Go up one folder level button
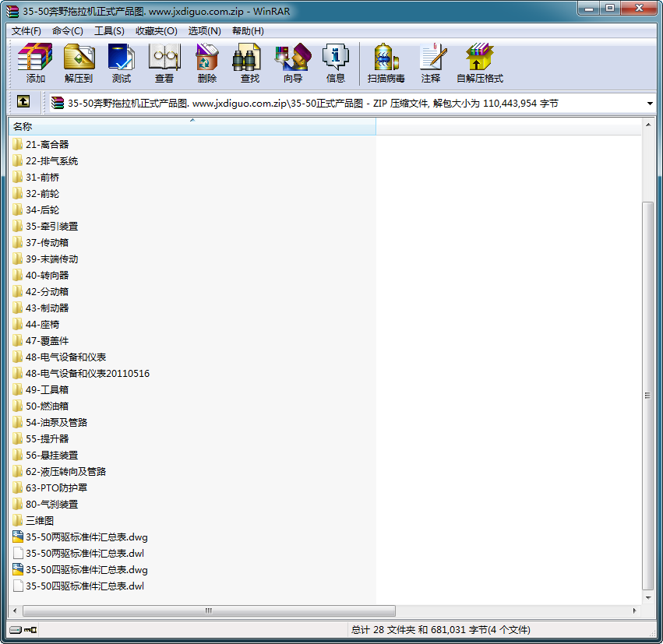663x644 pixels. click(23, 103)
